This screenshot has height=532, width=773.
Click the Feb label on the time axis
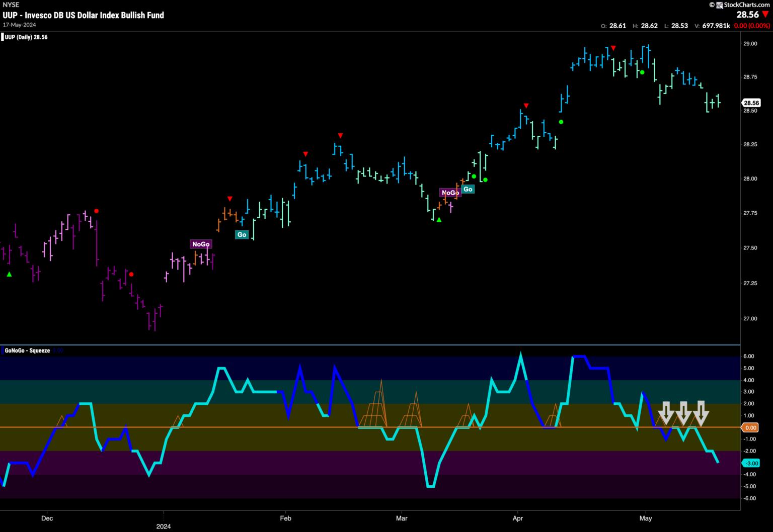tap(285, 518)
